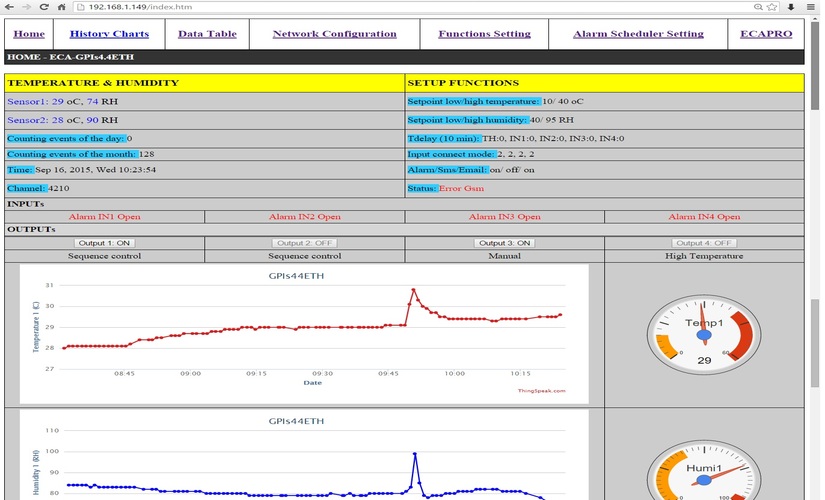Toggle the Output 1: ON button
825x500 pixels.
(104, 243)
